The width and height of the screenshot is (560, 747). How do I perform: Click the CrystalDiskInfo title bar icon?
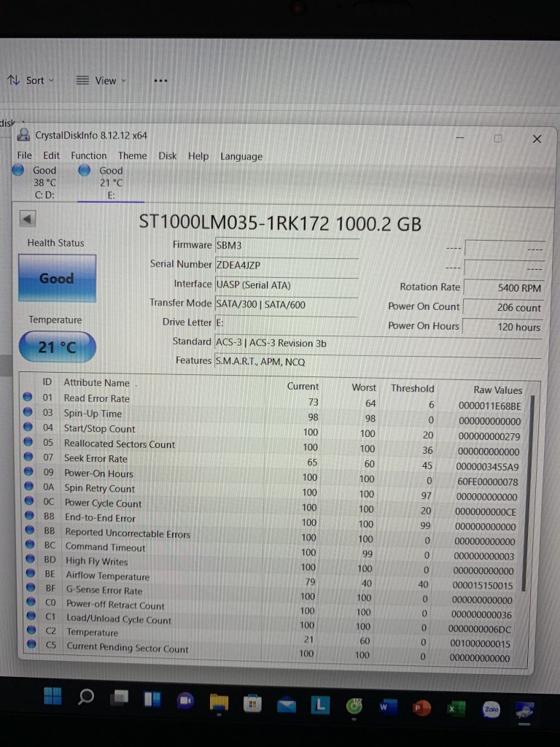pos(23,135)
